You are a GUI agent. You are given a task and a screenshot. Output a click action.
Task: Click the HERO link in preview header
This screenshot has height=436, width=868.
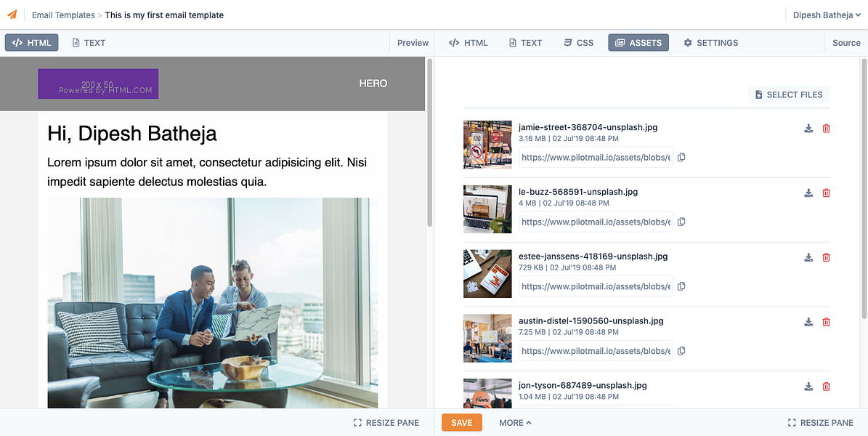(373, 84)
